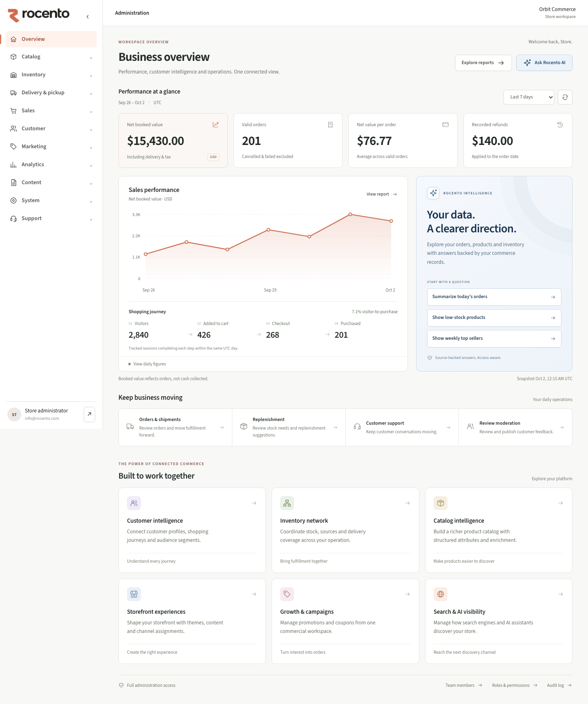Open the Support sidebar section
The image size is (588, 704).
[51, 218]
